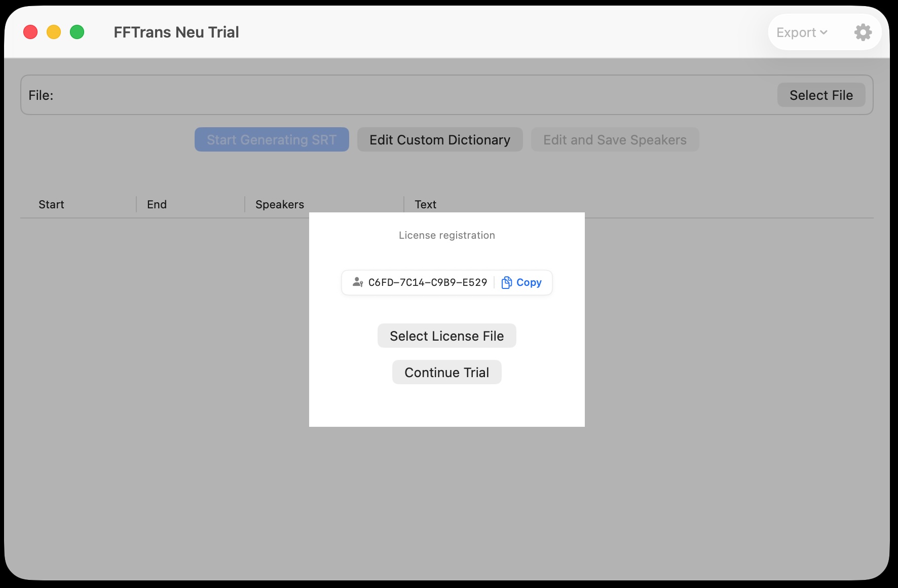
Task: Click the Speakers column header
Action: [280, 204]
